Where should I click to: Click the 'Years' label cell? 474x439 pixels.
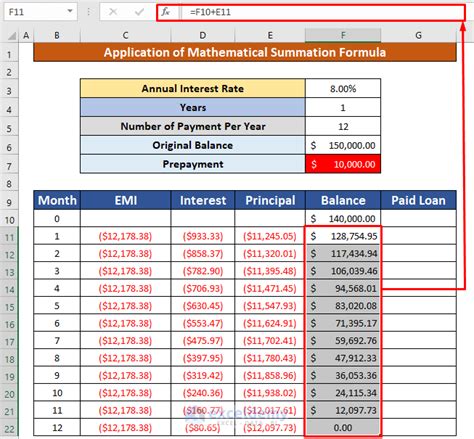[193, 107]
